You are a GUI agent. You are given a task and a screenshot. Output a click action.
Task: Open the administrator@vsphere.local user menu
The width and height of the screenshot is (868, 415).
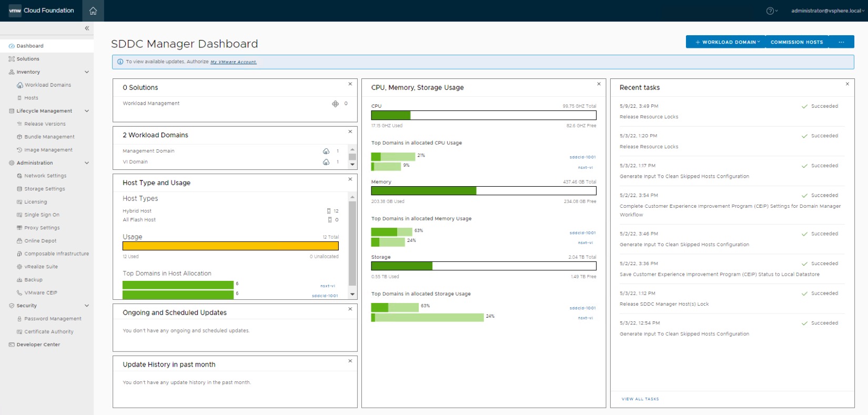(826, 11)
